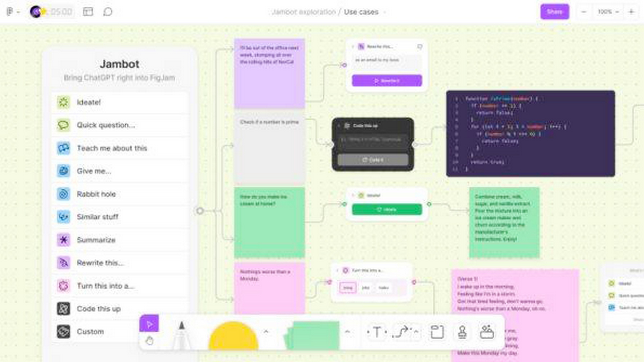Select the Connector line tool
The image size is (644, 362).
pos(401,332)
